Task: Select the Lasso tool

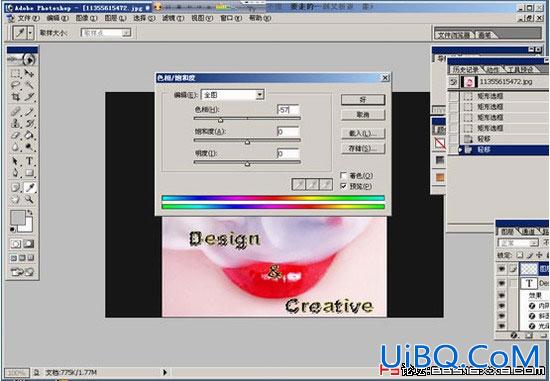Action: pyautogui.click(x=15, y=85)
